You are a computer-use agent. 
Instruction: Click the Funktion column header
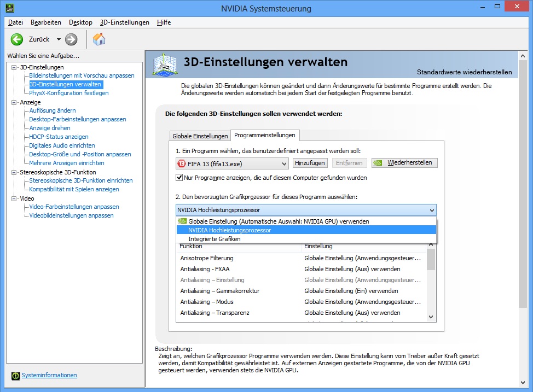pos(239,246)
